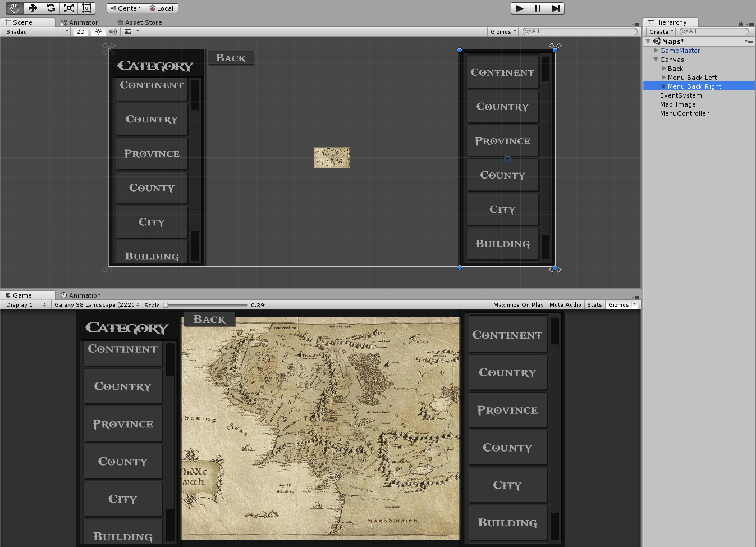Select Menu Back Left in Hierarchy
The height and width of the screenshot is (547, 756).
[x=692, y=78]
